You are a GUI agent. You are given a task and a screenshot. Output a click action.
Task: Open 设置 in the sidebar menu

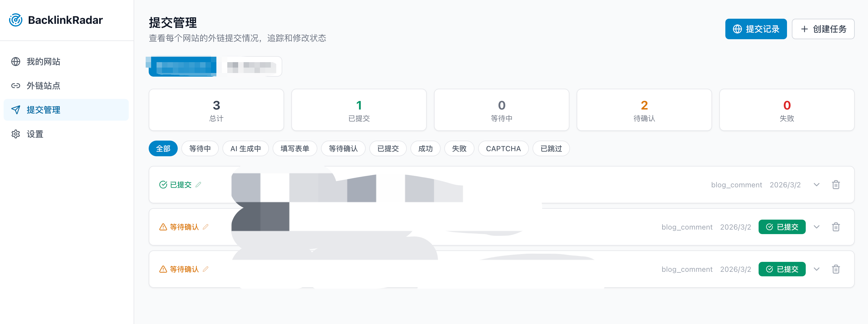[x=35, y=134]
